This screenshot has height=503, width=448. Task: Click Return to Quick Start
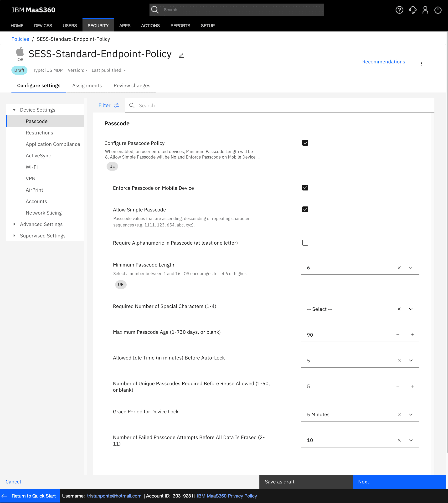tap(30, 496)
